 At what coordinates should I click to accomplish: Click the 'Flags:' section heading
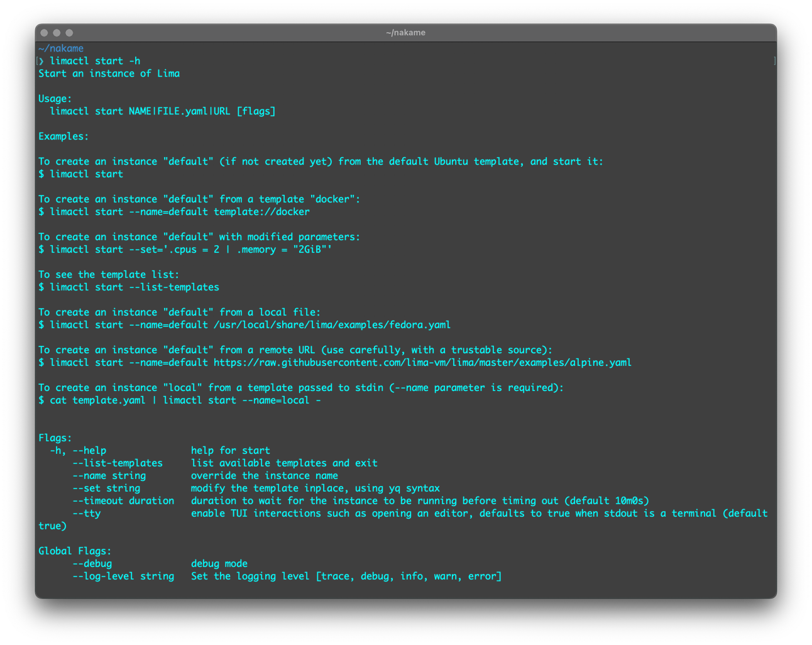55,438
